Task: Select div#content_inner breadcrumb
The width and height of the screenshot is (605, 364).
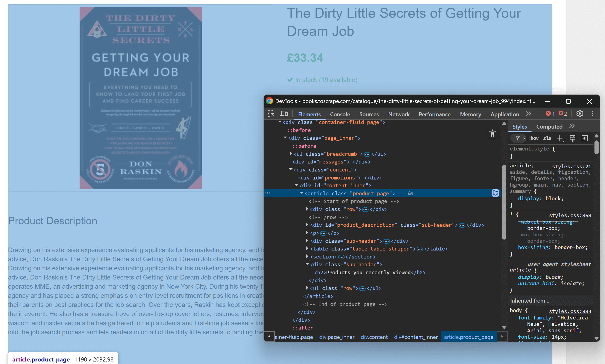Action: (416, 337)
